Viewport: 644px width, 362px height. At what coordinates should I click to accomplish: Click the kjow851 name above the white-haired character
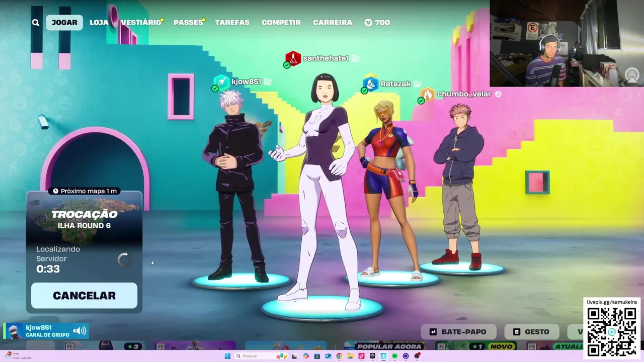tap(246, 82)
